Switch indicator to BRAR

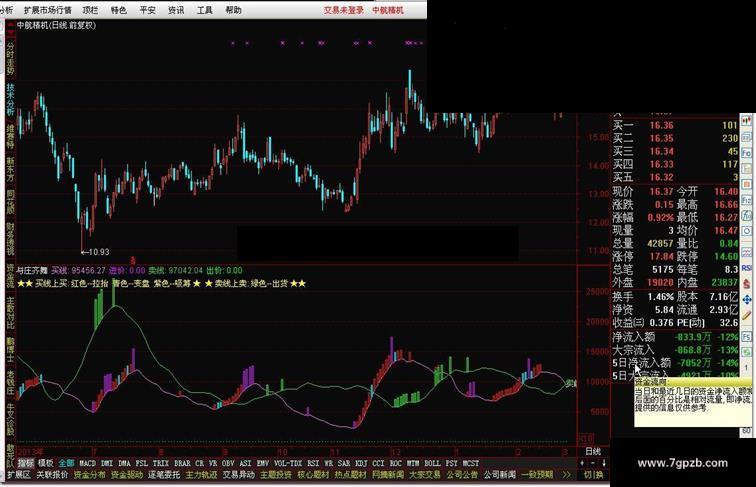pos(182,463)
